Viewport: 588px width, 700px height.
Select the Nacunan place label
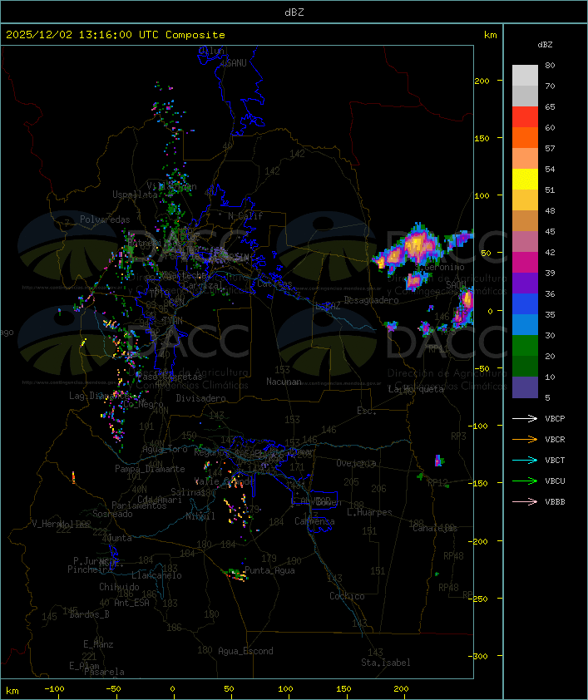tap(284, 382)
